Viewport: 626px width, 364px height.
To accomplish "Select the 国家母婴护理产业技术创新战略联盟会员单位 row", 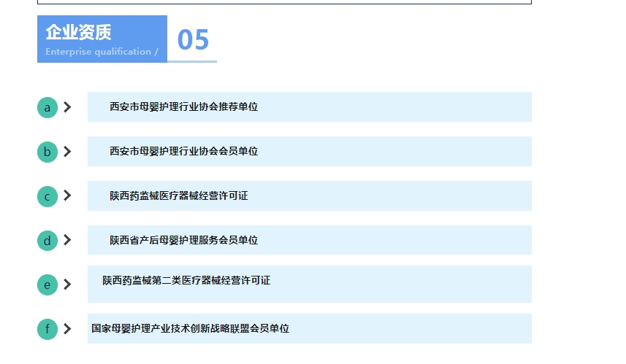I will (x=310, y=328).
